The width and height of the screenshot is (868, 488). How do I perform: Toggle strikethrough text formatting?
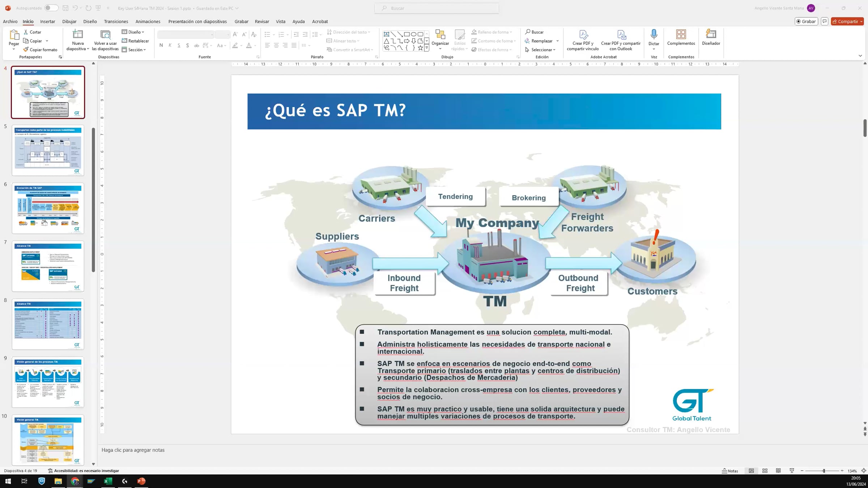coord(196,45)
